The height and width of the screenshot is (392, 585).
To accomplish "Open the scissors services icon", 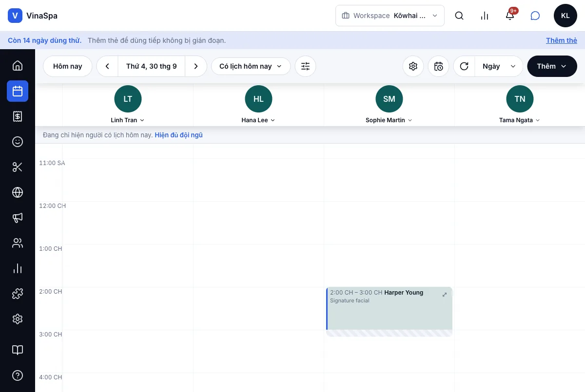I will tap(18, 167).
